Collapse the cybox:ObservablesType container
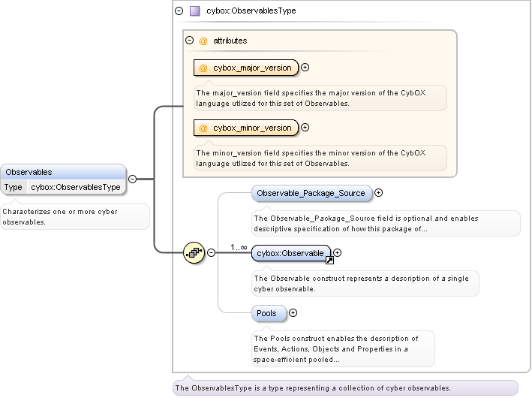Viewport: 532px width, 398px height. [179, 11]
